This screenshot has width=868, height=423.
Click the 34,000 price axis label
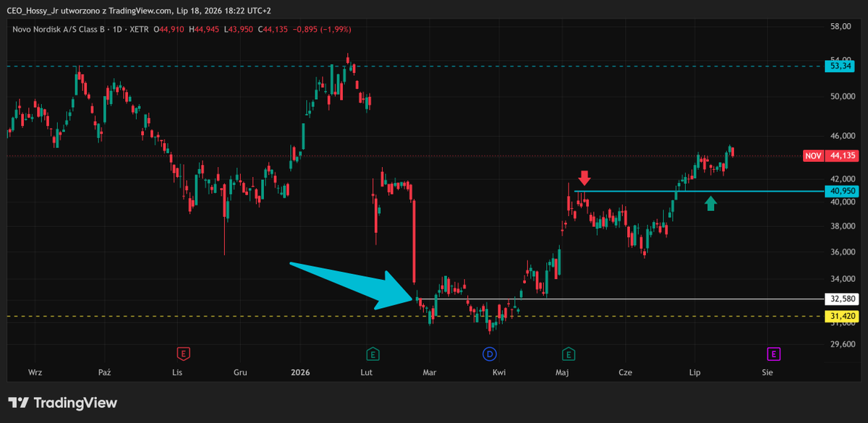pyautogui.click(x=841, y=279)
